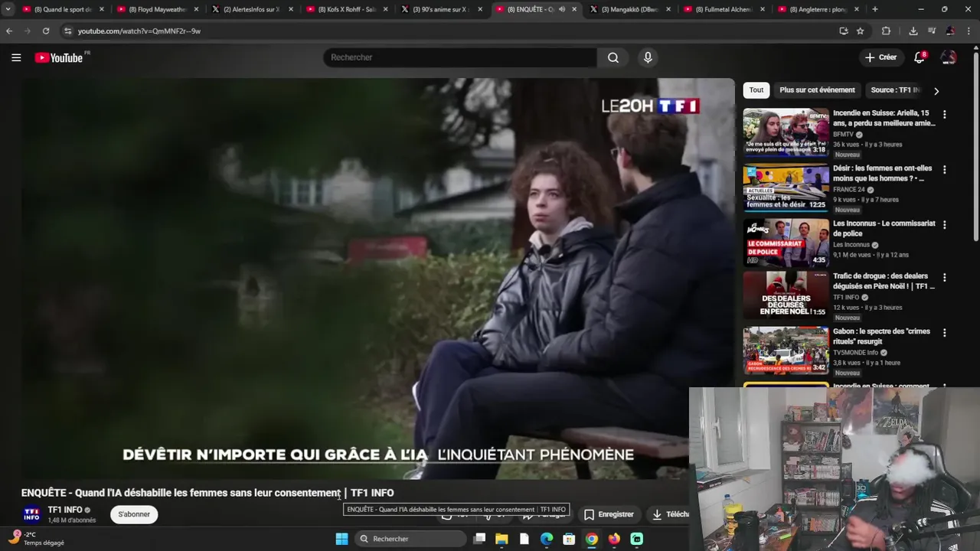Open the browser downloads icon
980x551 pixels.
pyautogui.click(x=913, y=31)
